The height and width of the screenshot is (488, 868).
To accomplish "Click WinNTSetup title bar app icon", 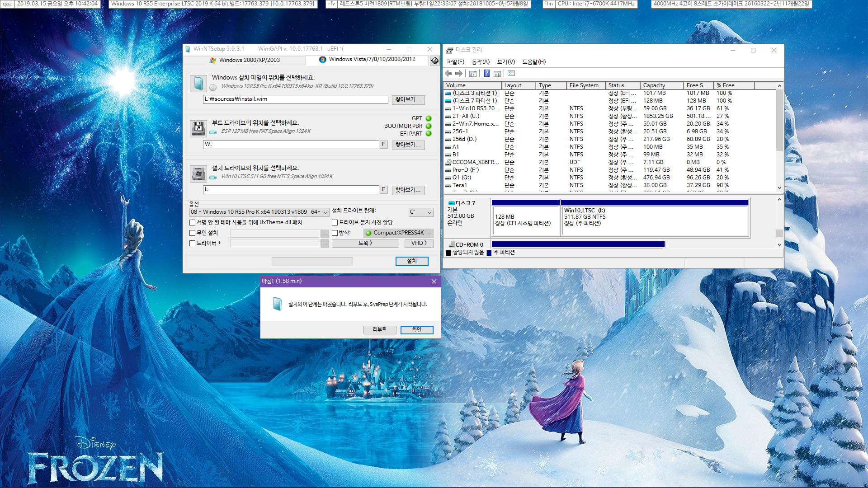I will point(188,49).
